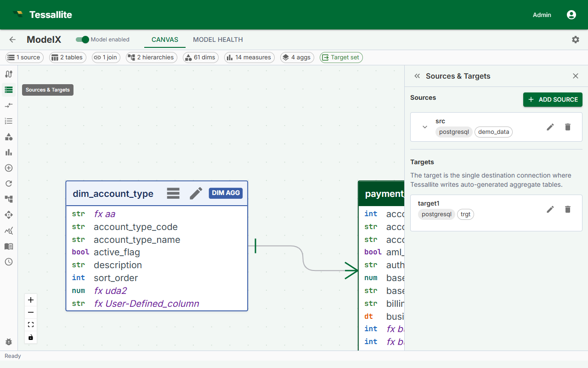The image size is (588, 368).
Task: Open the bar chart measures sidebar icon
Action: tap(8, 152)
